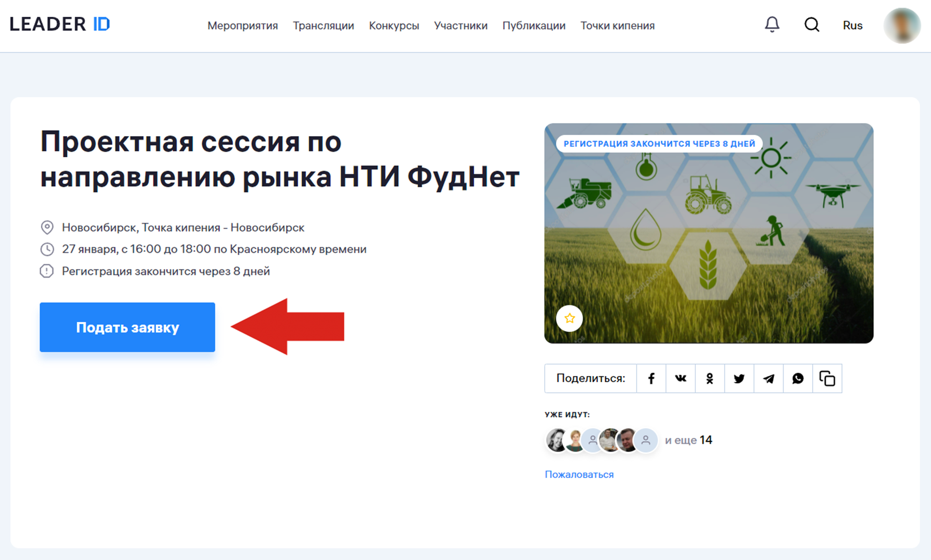This screenshot has height=560, width=931.
Task: Share event via VK icon
Action: (x=680, y=378)
